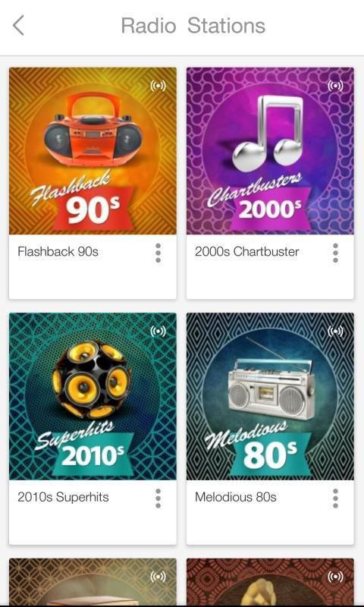This screenshot has height=607, width=364.
Task: Tap broadcast icon on bottom-right partial station
Action: pos(335,577)
